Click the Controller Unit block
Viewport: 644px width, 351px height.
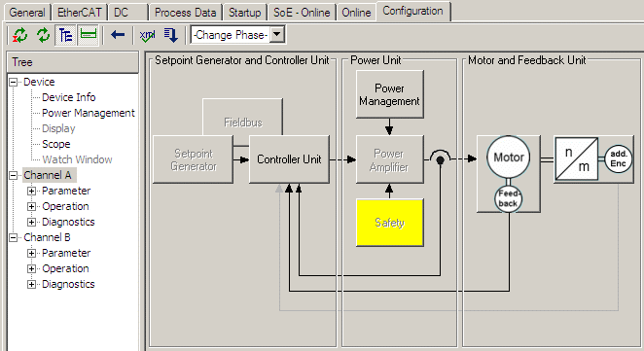click(289, 159)
